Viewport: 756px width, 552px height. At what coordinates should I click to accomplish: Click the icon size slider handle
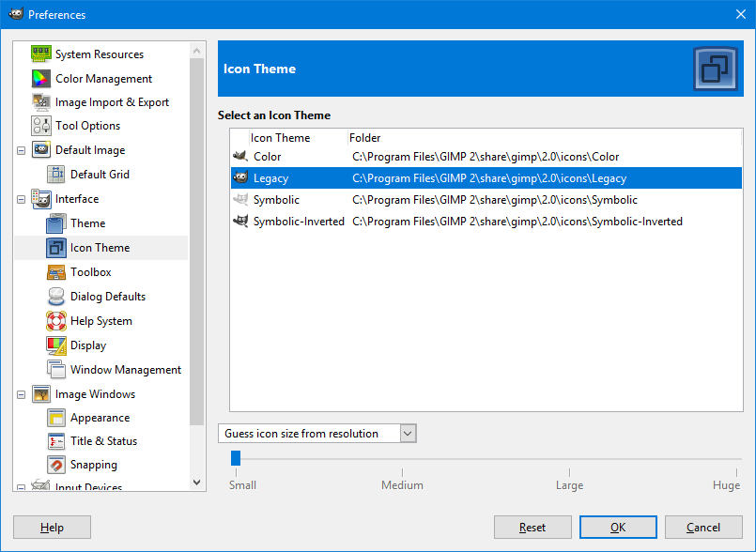click(236, 457)
